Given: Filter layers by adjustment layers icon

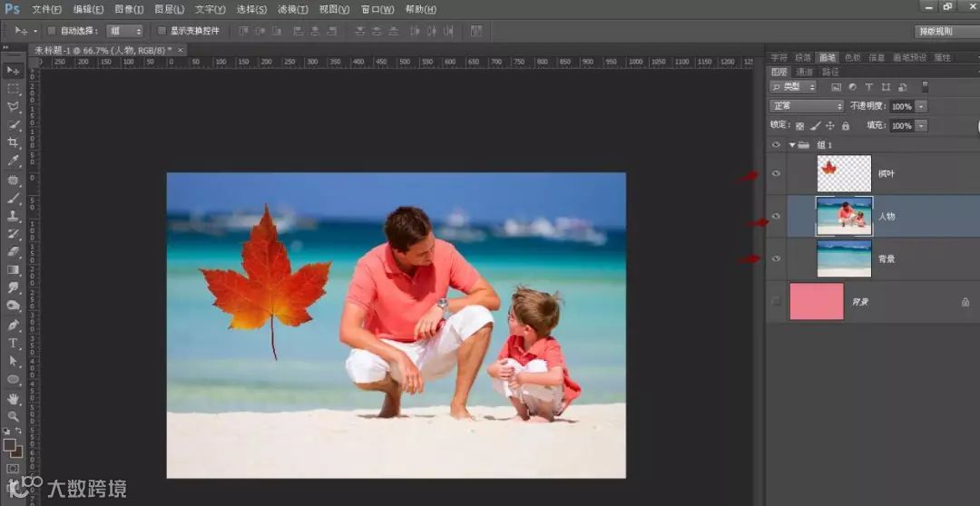Looking at the screenshot, I should pos(852,87).
